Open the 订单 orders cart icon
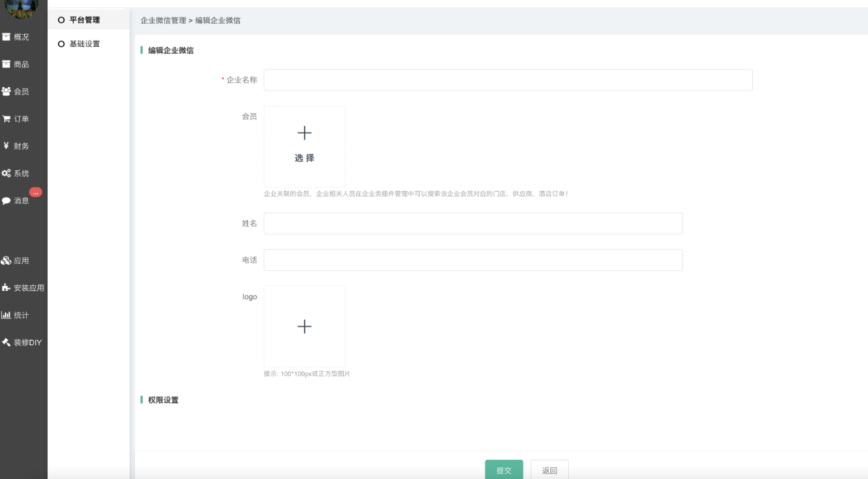The image size is (868, 479). (x=6, y=119)
